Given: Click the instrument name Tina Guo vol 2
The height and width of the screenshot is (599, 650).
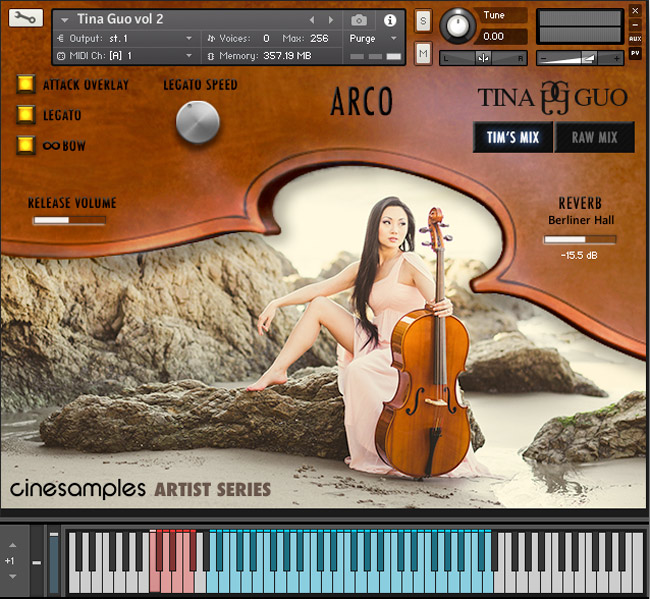Looking at the screenshot, I should (120, 19).
